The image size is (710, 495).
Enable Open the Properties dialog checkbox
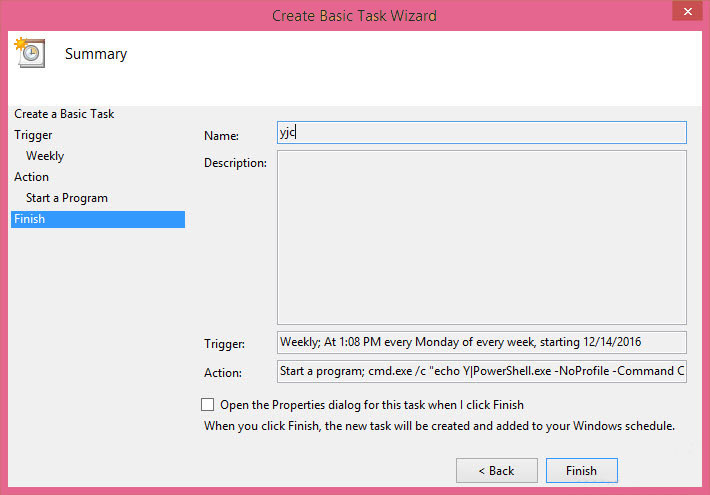[207, 404]
